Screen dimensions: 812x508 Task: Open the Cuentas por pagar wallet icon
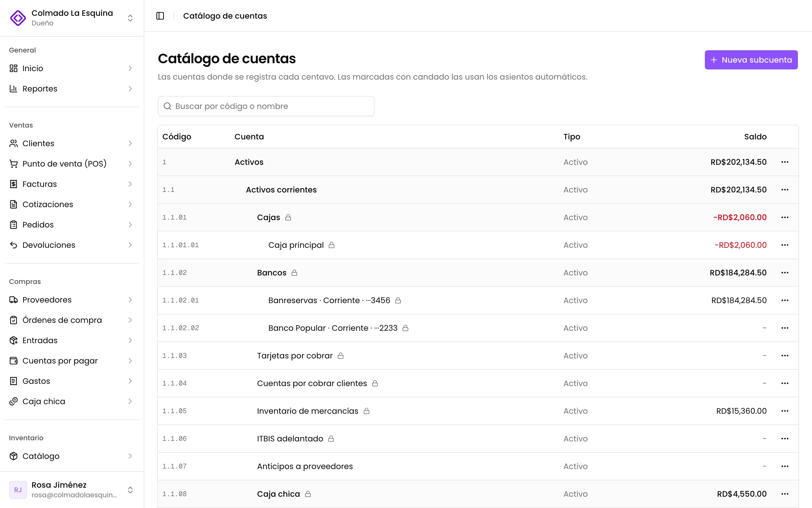[14, 361]
